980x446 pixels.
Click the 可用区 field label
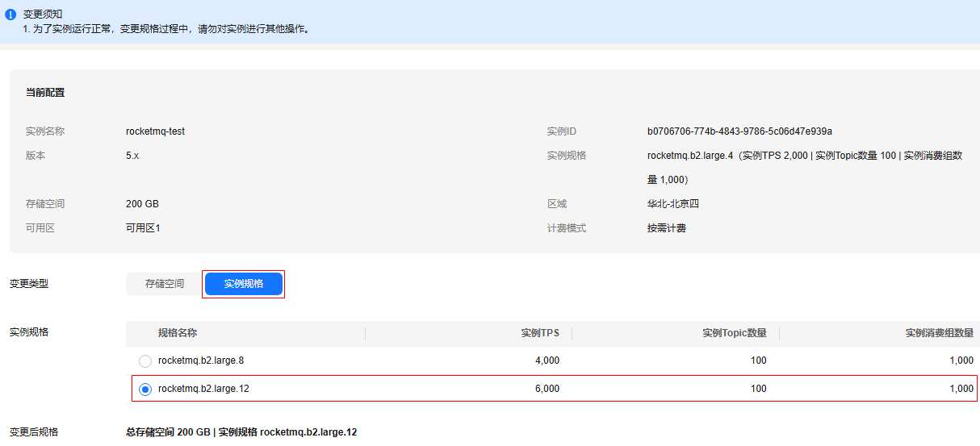tap(40, 228)
